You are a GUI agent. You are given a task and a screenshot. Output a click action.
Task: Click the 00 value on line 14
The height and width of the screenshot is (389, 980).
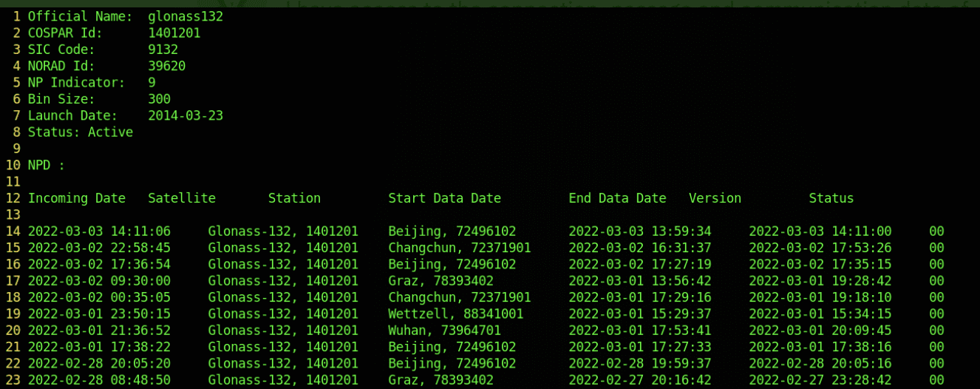pyautogui.click(x=936, y=231)
